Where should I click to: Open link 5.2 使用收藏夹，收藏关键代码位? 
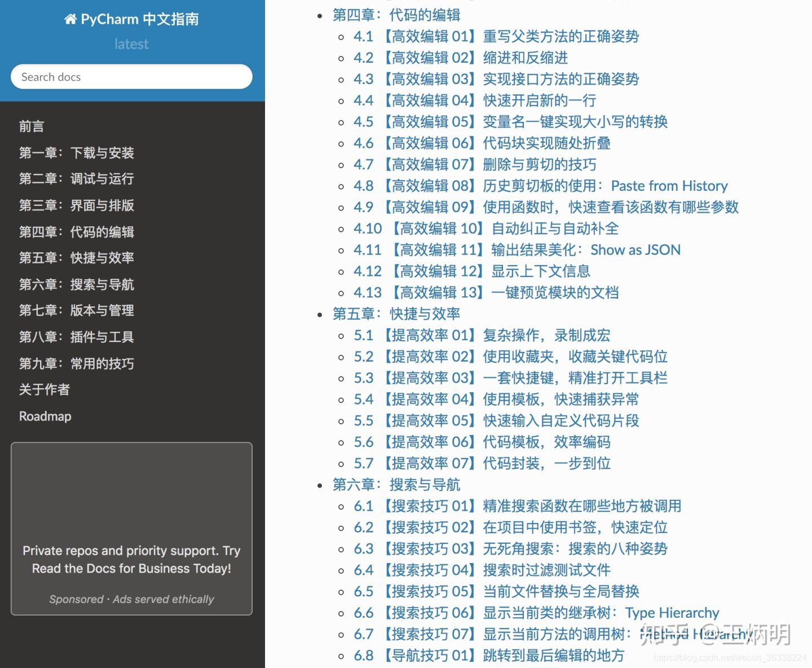(x=511, y=357)
